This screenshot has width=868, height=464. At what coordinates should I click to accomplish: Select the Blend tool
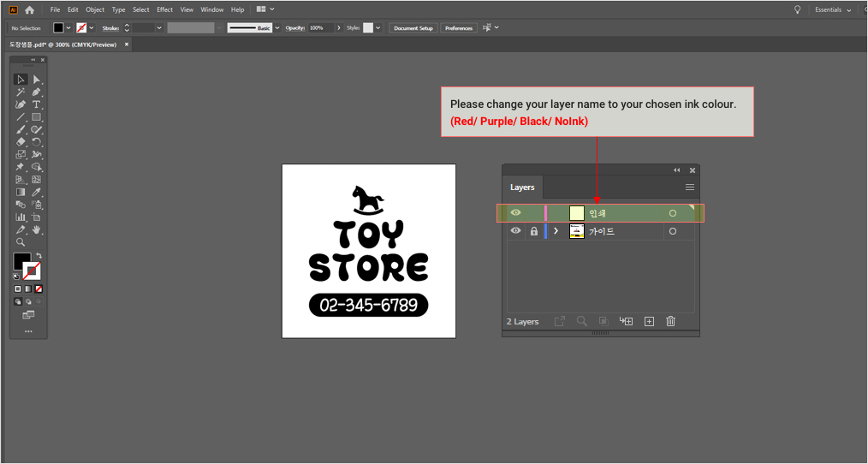pyautogui.click(x=21, y=205)
